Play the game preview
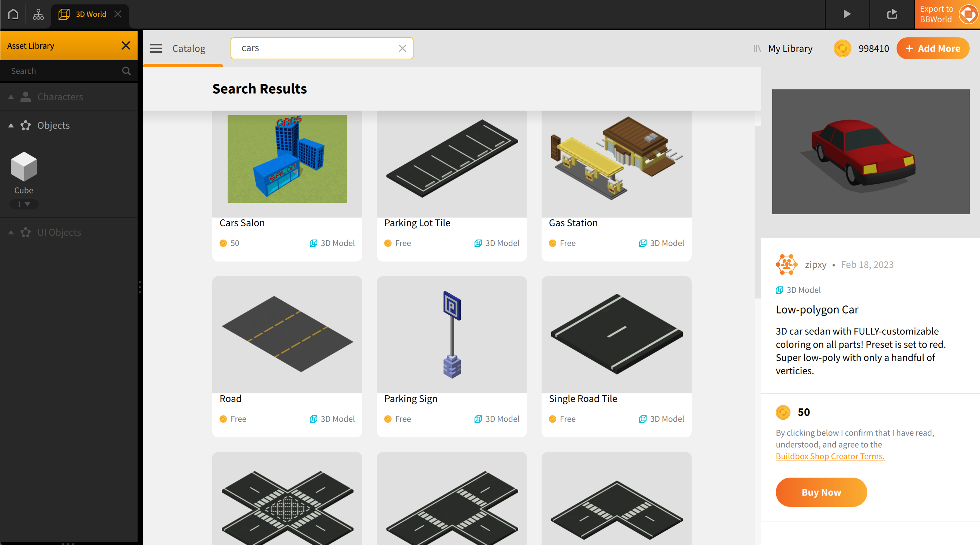Viewport: 980px width, 545px height. click(x=847, y=14)
